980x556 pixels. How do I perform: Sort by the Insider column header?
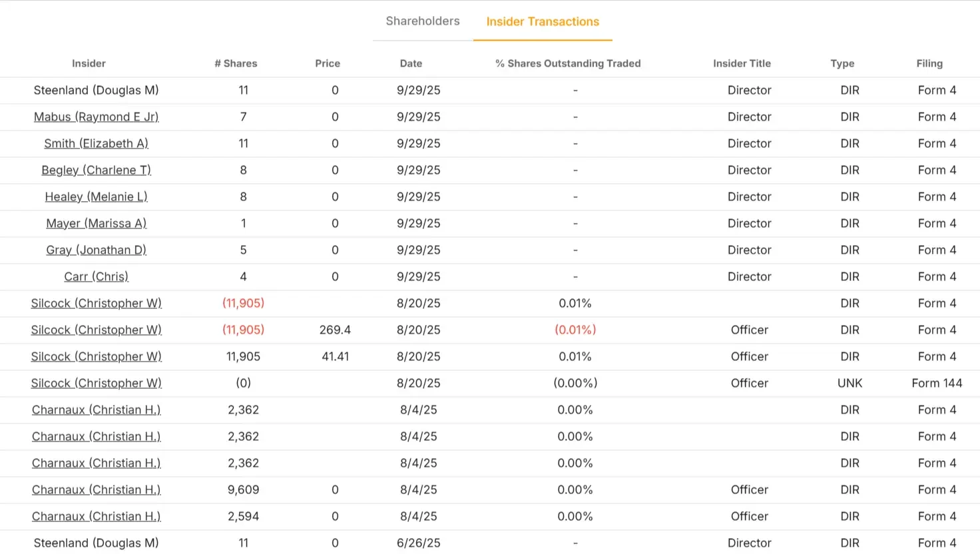coord(89,63)
